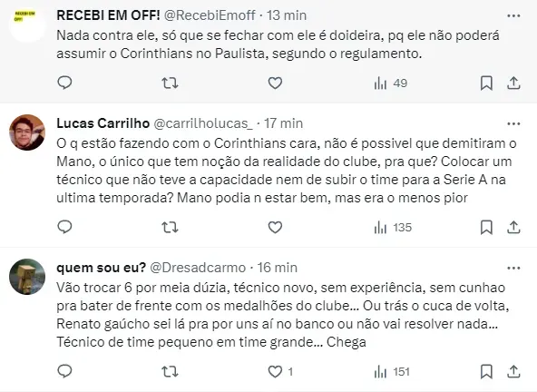The image size is (537, 392).
Task: View quem sou eu? avatar image
Action: [x=27, y=277]
